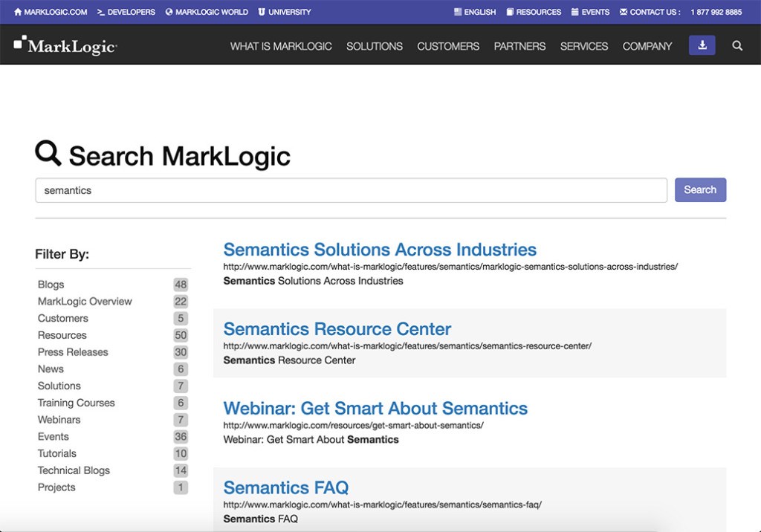Filter results by Webinars
The width and height of the screenshot is (761, 532).
pyautogui.click(x=59, y=420)
